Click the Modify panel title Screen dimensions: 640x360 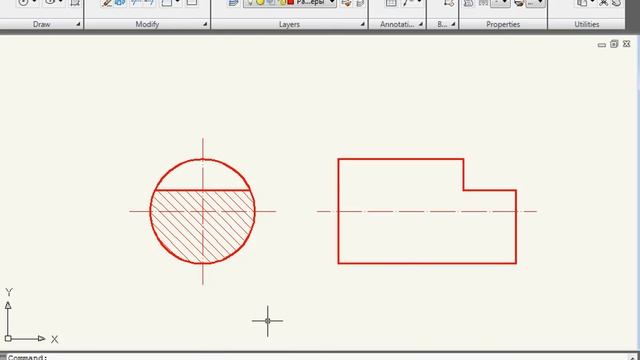pos(147,24)
